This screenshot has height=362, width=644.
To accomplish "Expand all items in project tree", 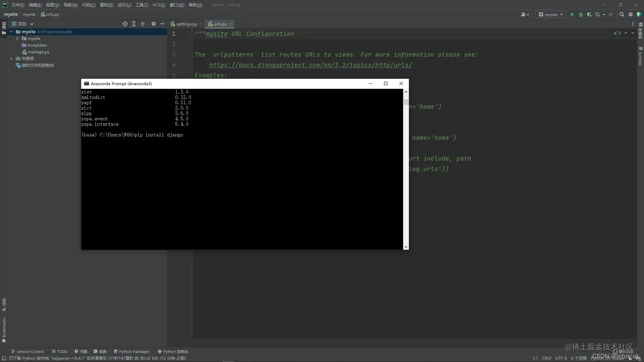I will [134, 24].
